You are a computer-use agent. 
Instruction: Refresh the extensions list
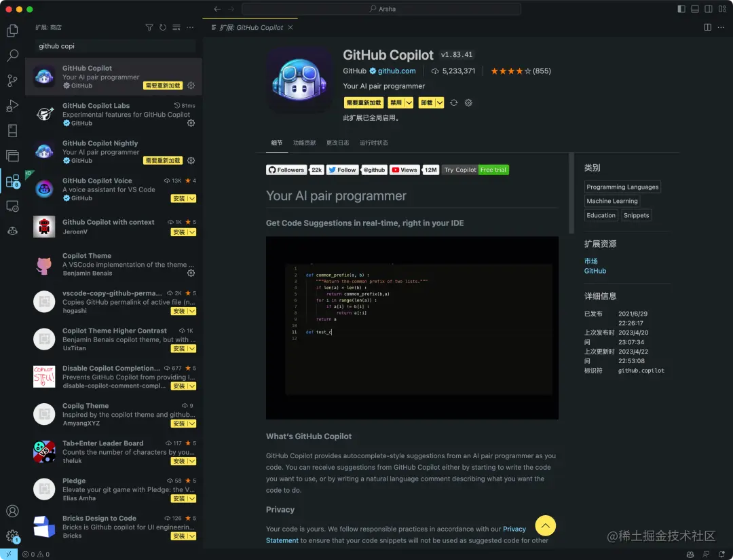(163, 28)
